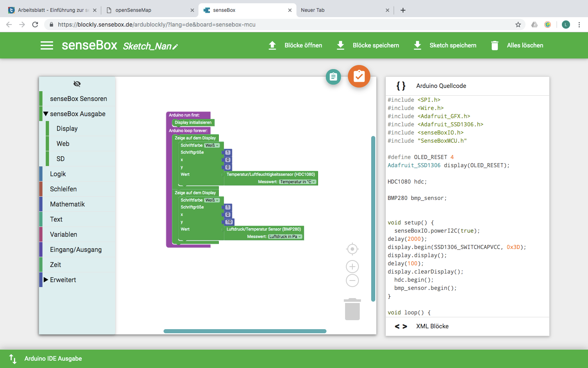Edit the sketch name pencil icon

tap(175, 47)
